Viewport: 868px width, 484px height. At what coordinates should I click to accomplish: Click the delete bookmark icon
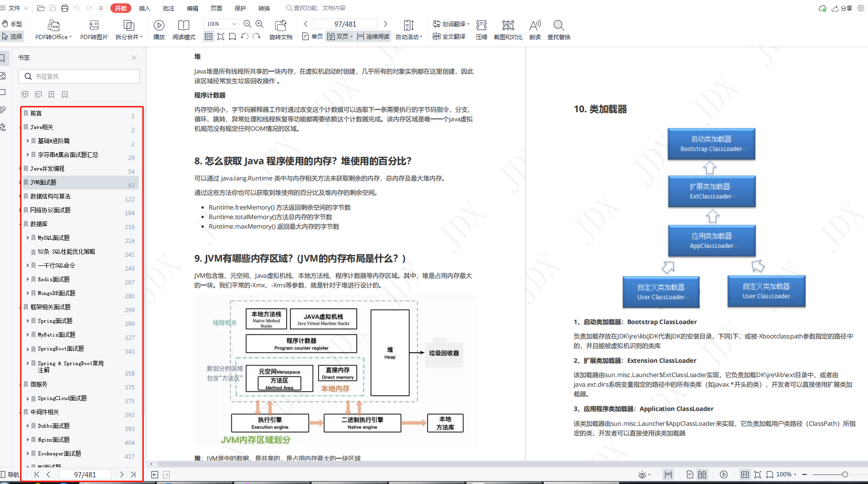tap(64, 95)
